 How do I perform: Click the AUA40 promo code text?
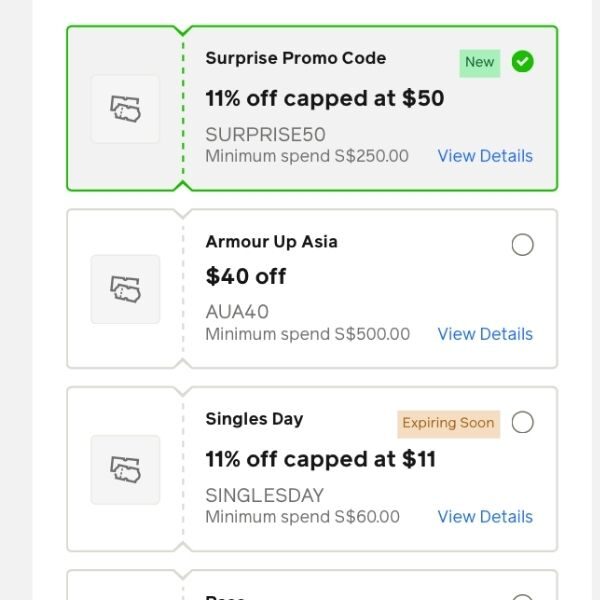(x=237, y=312)
